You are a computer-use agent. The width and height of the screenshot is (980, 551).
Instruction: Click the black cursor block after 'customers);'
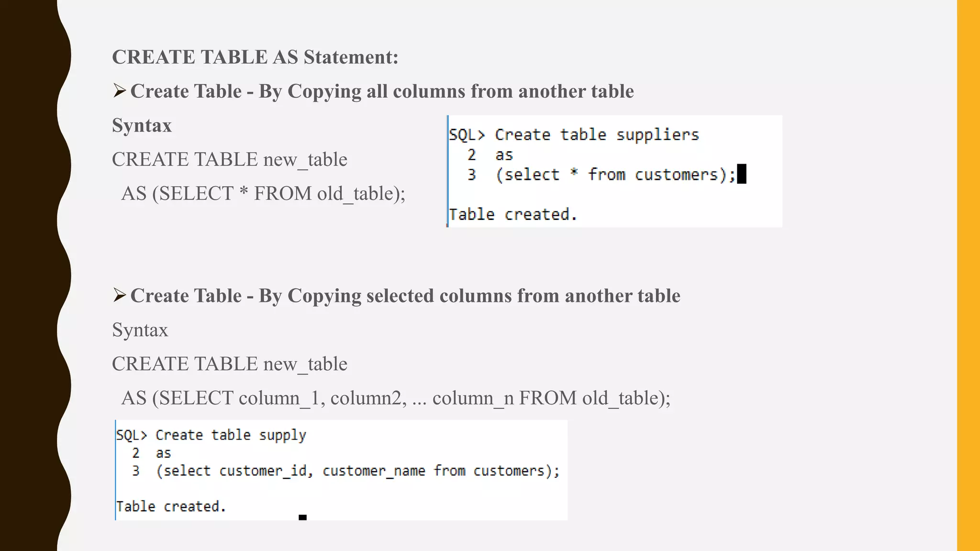click(x=742, y=174)
